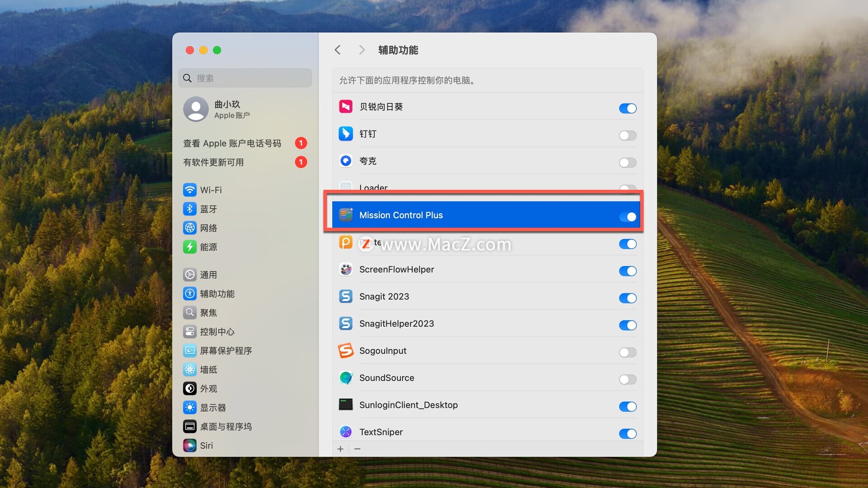
Task: Select Accessibility (辅助功能) sidebar icon
Action: coord(190,294)
